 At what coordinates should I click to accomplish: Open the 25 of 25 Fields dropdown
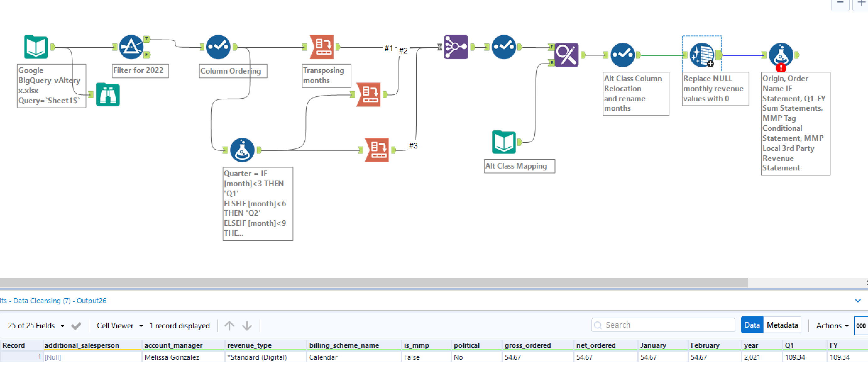(x=36, y=325)
